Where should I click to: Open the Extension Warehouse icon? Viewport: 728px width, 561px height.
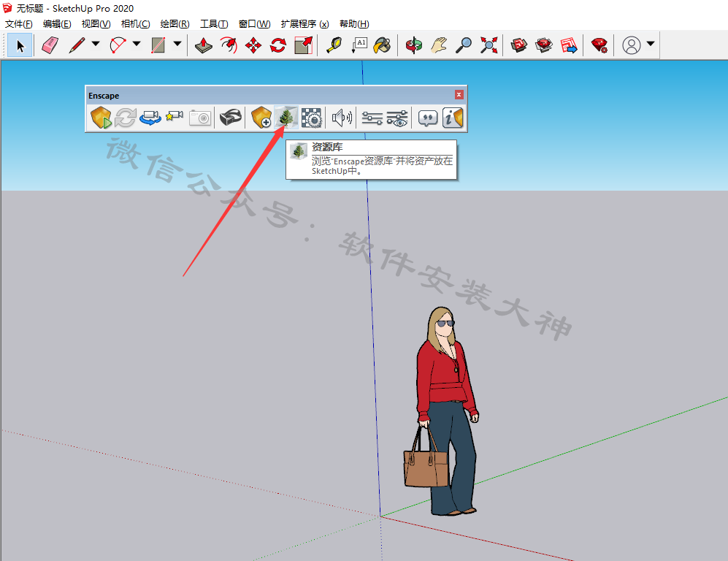(544, 45)
